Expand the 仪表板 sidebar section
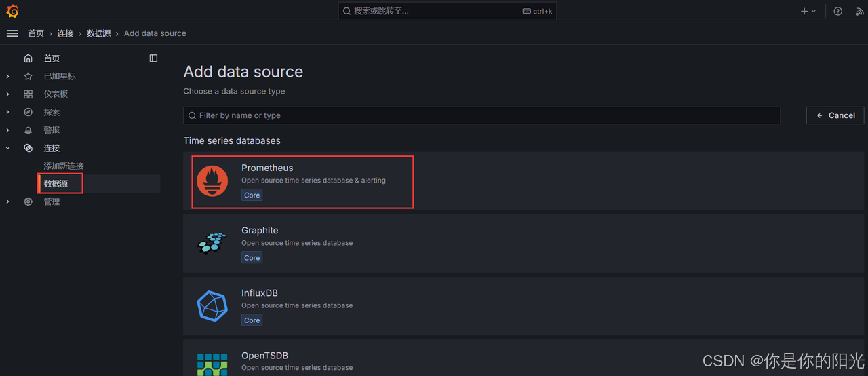Image resolution: width=868 pixels, height=376 pixels. (x=8, y=94)
